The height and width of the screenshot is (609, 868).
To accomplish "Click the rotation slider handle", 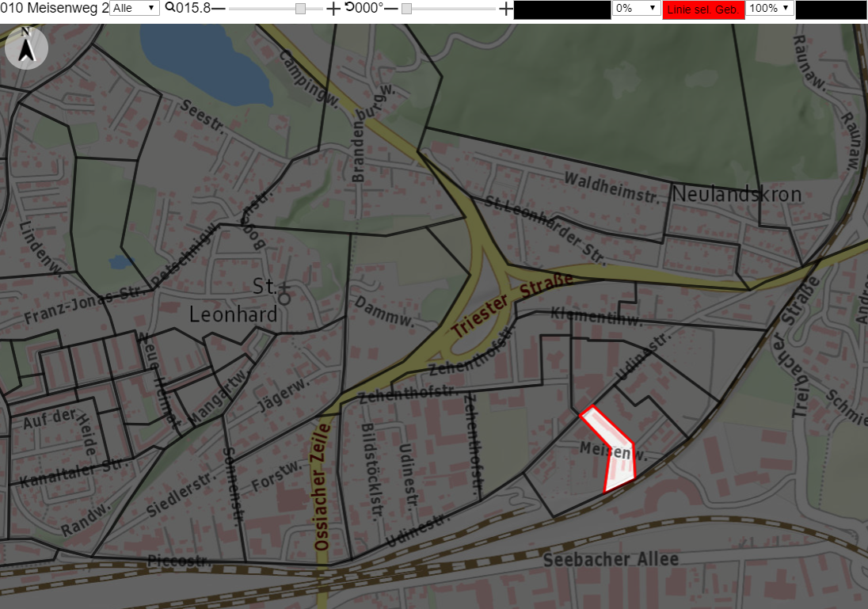I will tap(406, 9).
